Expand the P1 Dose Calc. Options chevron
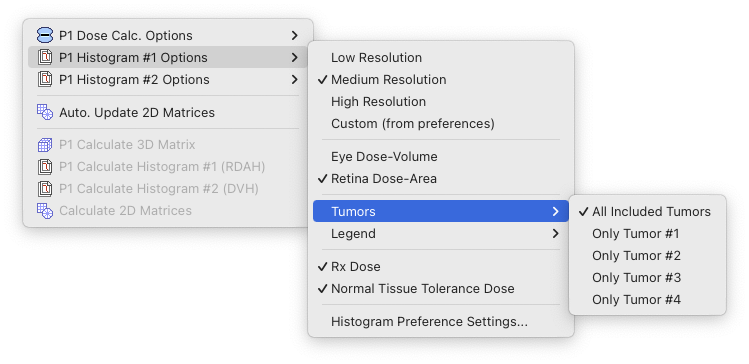The height and width of the screenshot is (364, 749). point(294,35)
